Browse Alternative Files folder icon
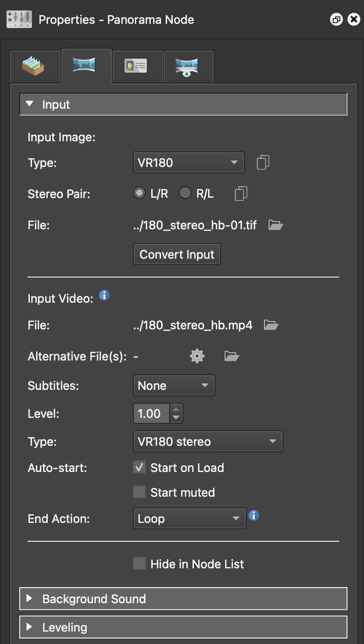364x644 pixels. coord(232,356)
